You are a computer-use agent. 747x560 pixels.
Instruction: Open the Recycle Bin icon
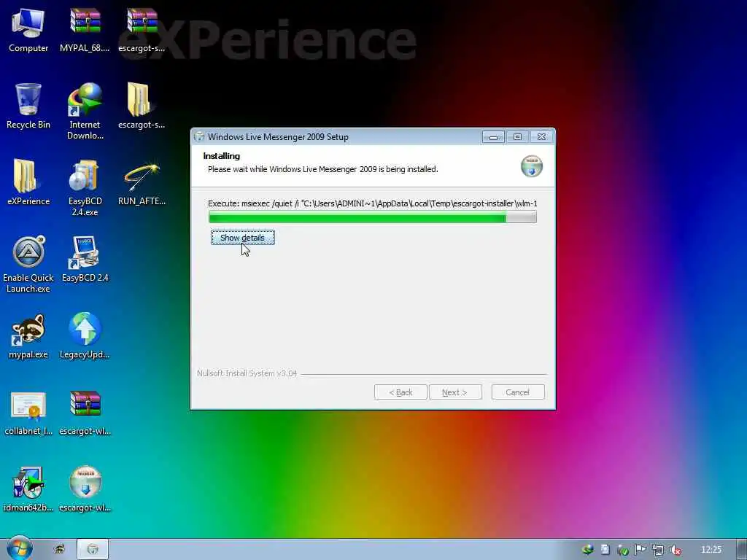(x=28, y=106)
